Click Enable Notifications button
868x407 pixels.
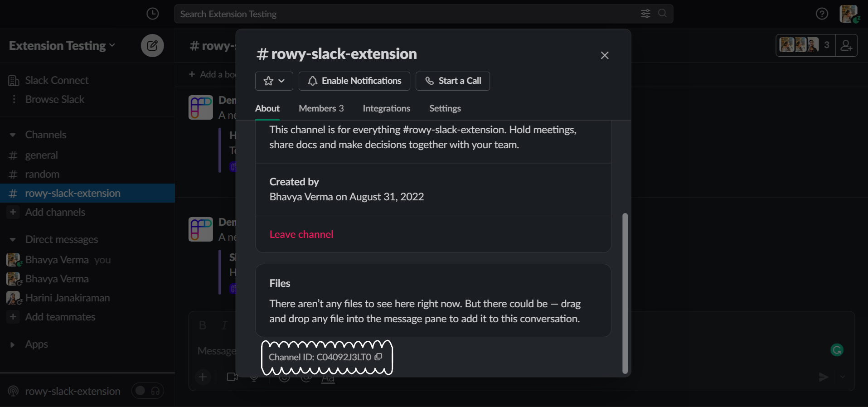[354, 81]
